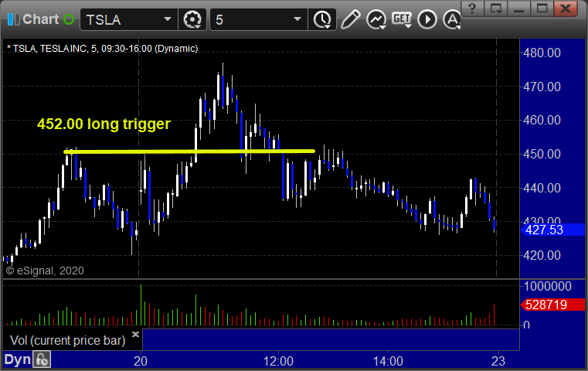Screen dimensions: 588x371
Task: Click the GET download icon
Action: coord(402,19)
